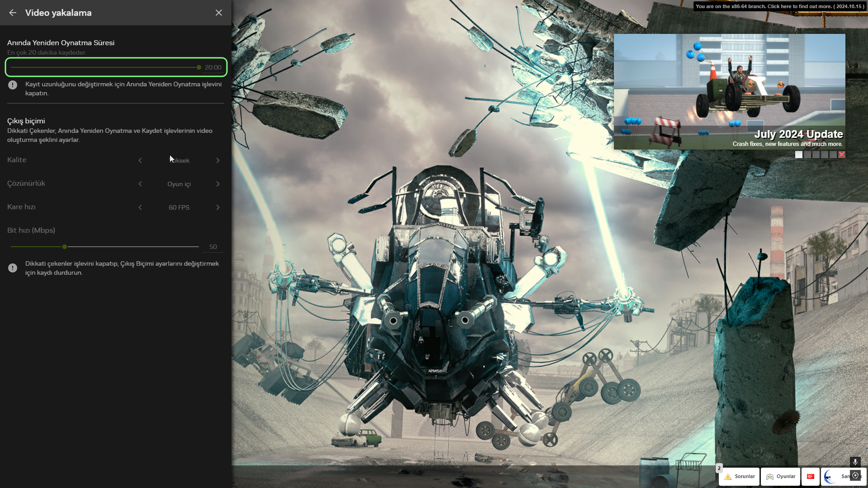Open the July 2024 Update news image
868x488 pixels.
(x=729, y=91)
